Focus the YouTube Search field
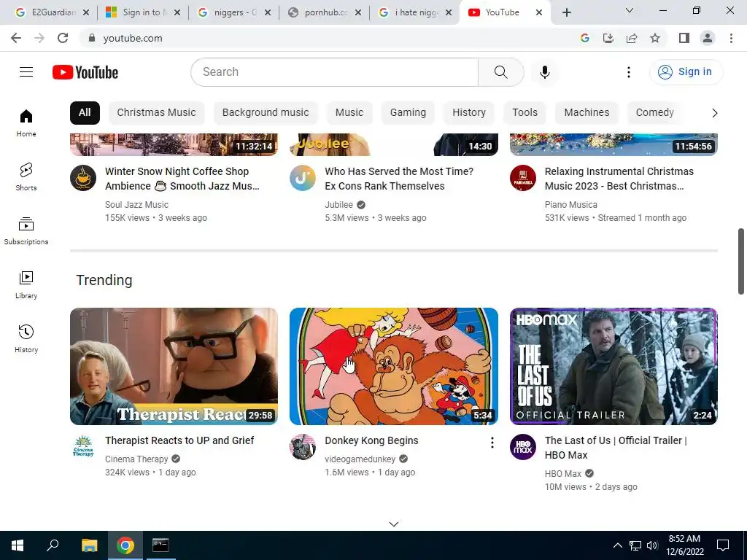747x560 pixels. click(334, 72)
